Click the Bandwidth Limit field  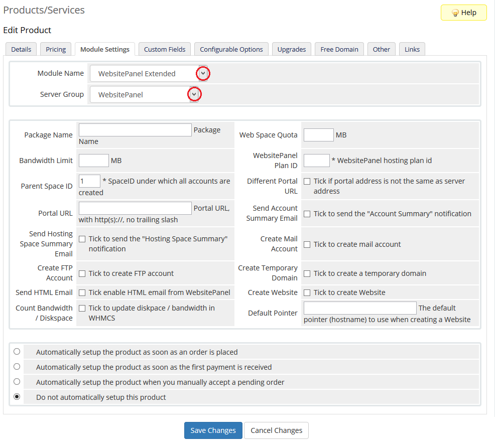[x=94, y=161]
